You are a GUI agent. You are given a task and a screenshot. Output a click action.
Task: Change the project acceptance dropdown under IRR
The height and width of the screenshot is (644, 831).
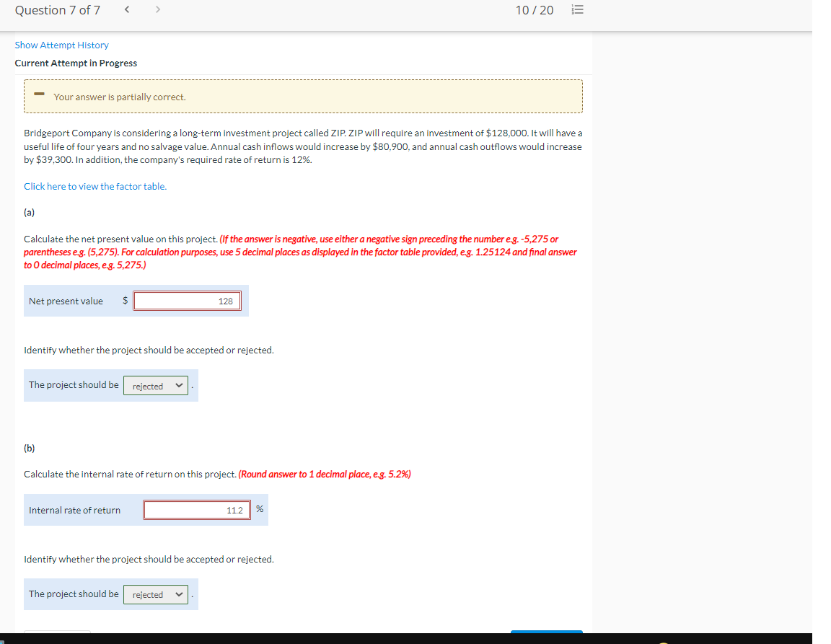pyautogui.click(x=155, y=594)
